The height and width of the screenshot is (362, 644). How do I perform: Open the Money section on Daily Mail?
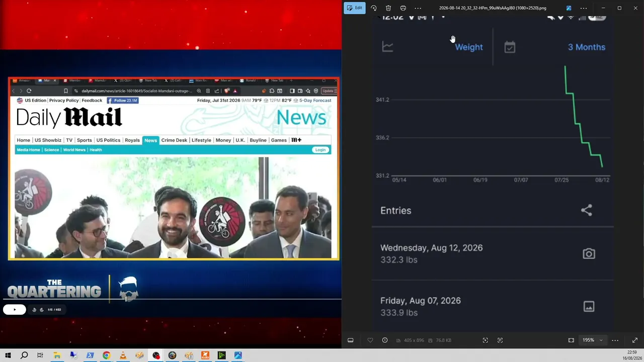(223, 140)
